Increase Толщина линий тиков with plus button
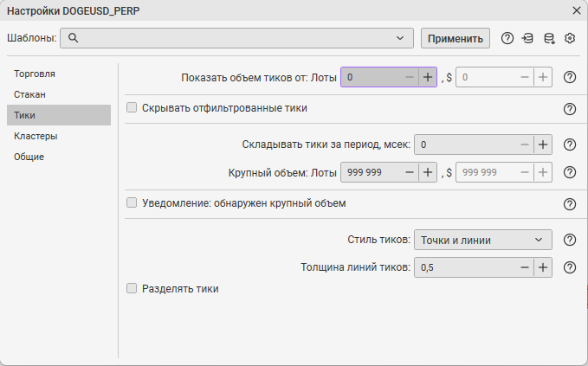The height and width of the screenshot is (366, 588). [x=543, y=267]
